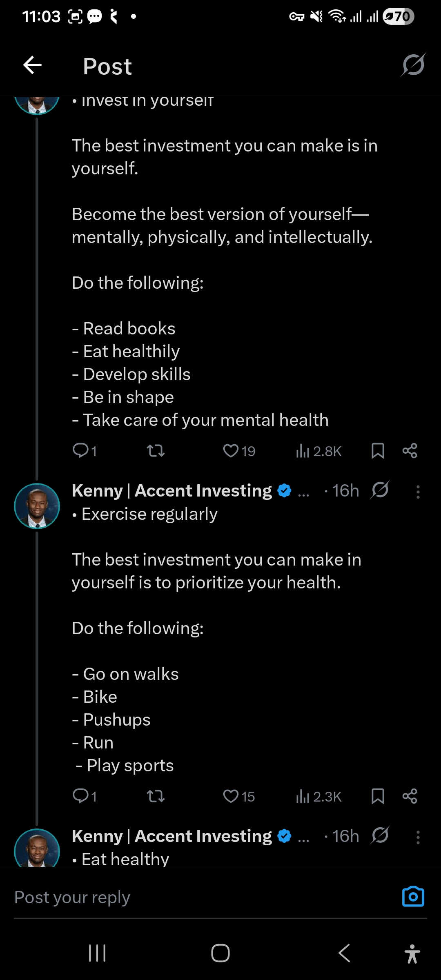Screen dimensions: 441x980
Task: Share the Invest in yourself post
Action: click(x=410, y=451)
